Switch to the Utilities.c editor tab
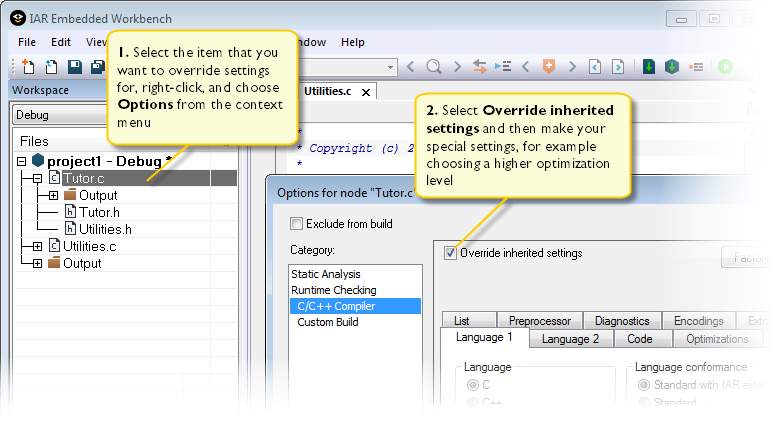773x421 pixels. pos(327,91)
